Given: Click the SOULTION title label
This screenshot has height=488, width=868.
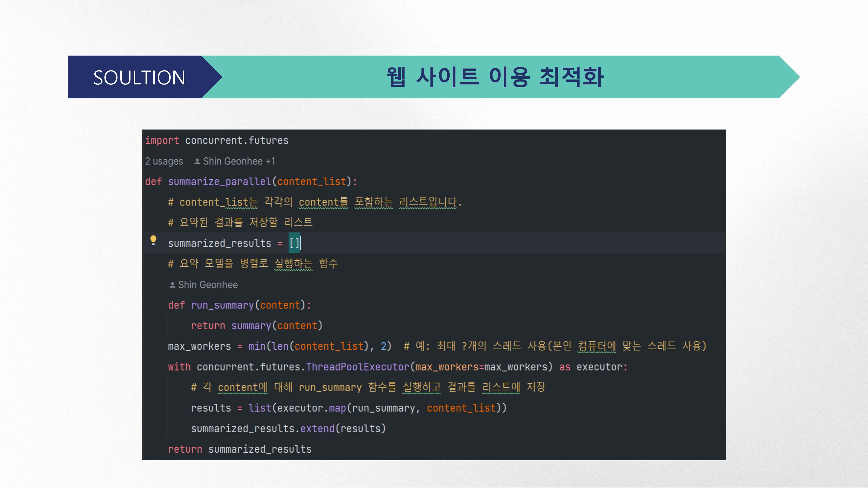Looking at the screenshot, I should click(139, 77).
